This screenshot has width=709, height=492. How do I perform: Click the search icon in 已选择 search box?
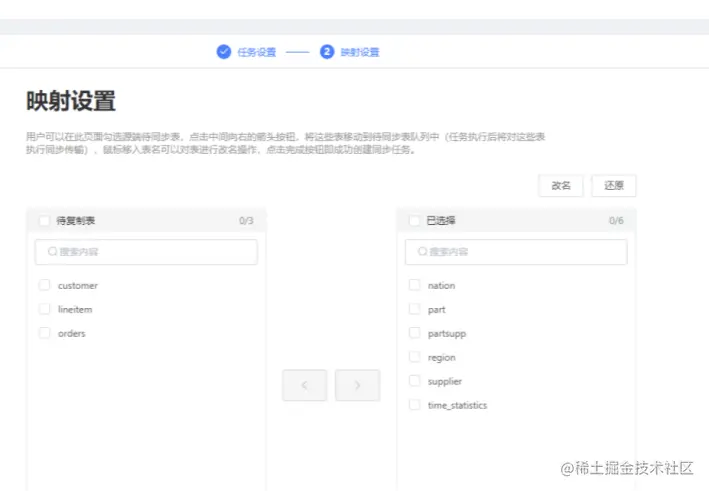point(422,251)
